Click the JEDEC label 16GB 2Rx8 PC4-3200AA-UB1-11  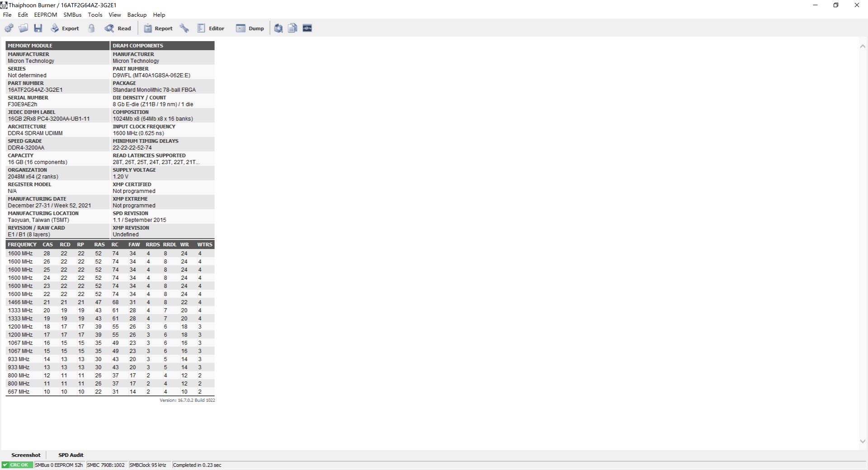coord(49,119)
